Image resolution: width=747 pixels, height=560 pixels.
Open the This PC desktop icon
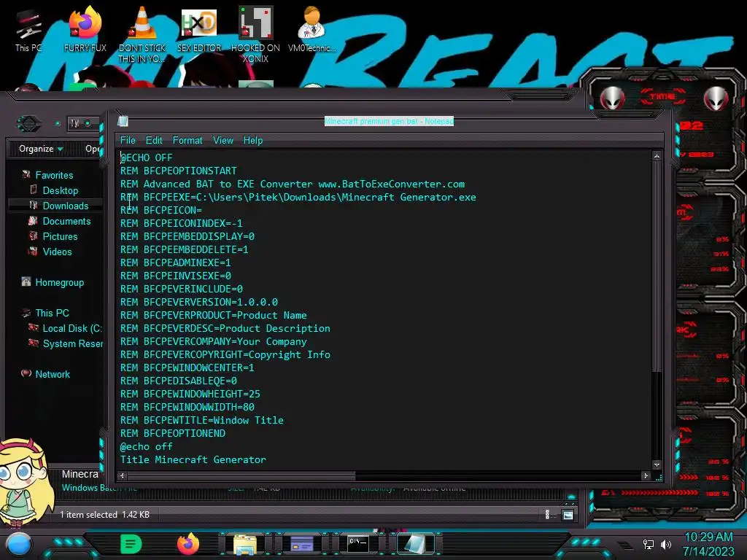[x=28, y=29]
